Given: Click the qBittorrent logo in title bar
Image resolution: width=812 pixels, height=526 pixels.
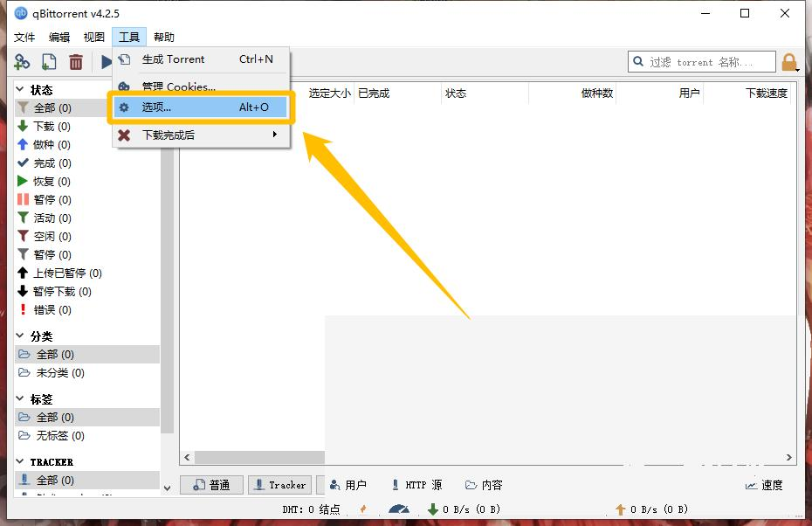Looking at the screenshot, I should click(x=21, y=13).
